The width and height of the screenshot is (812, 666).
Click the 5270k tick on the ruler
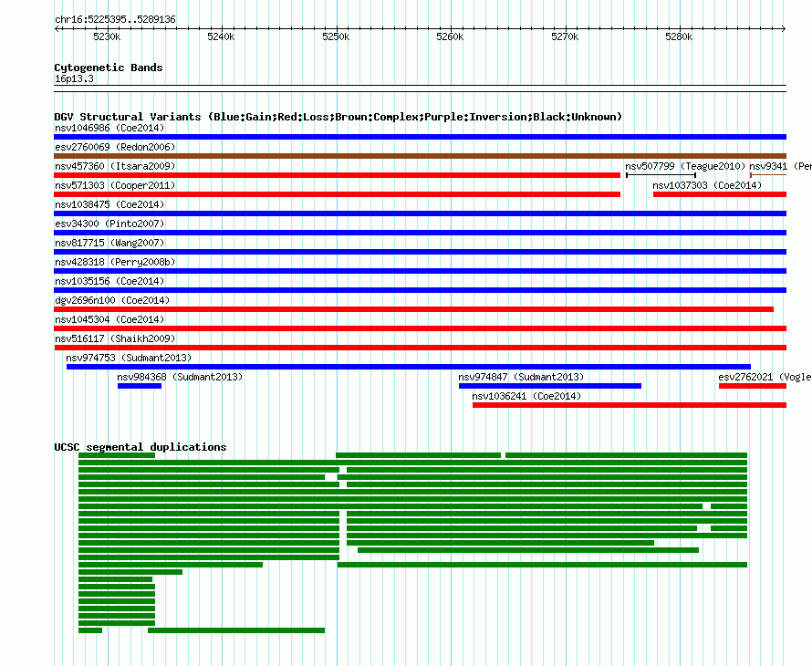(x=565, y=36)
